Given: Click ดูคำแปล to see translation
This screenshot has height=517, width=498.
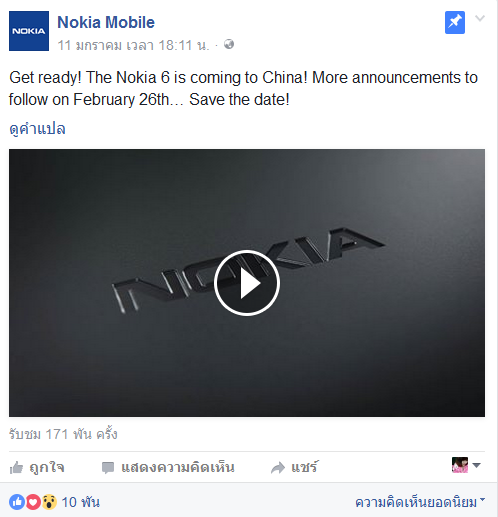Looking at the screenshot, I should click(37, 129).
